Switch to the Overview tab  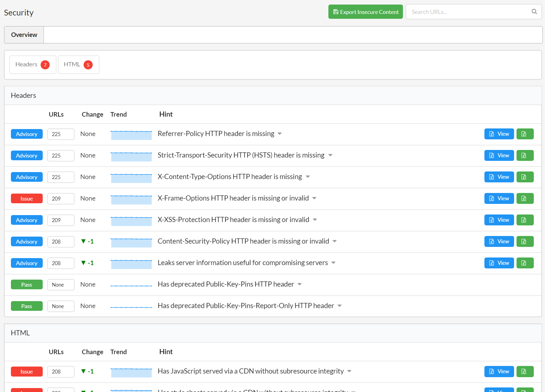coord(24,35)
